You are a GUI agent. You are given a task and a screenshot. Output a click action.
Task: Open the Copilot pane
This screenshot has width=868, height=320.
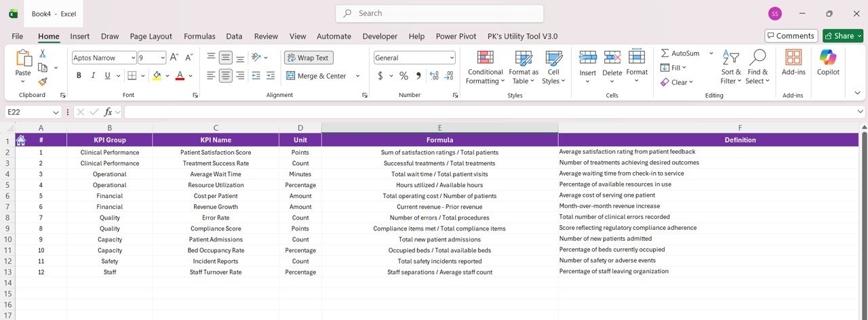click(828, 62)
